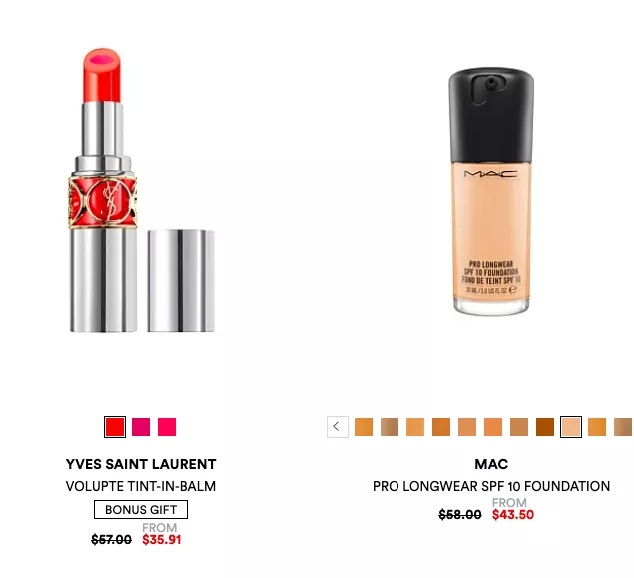Click the MAC brand name
634x578 pixels.
tap(491, 464)
